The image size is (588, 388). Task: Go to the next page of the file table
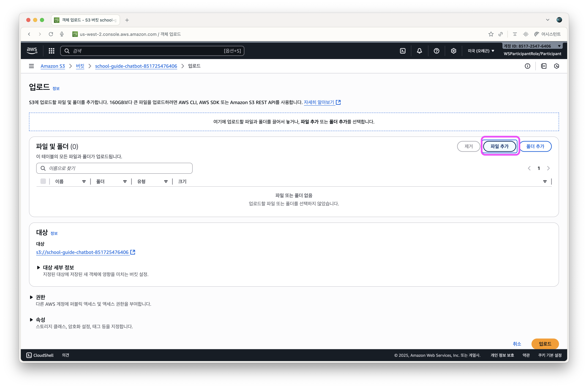tap(548, 168)
